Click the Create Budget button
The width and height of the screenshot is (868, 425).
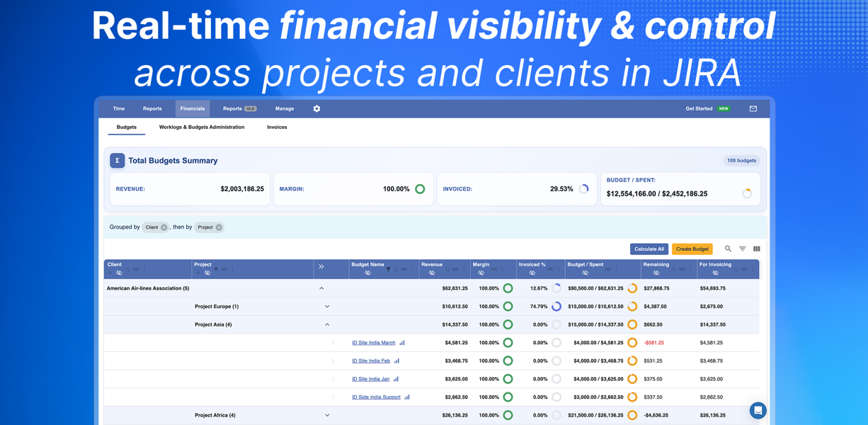[x=692, y=249]
